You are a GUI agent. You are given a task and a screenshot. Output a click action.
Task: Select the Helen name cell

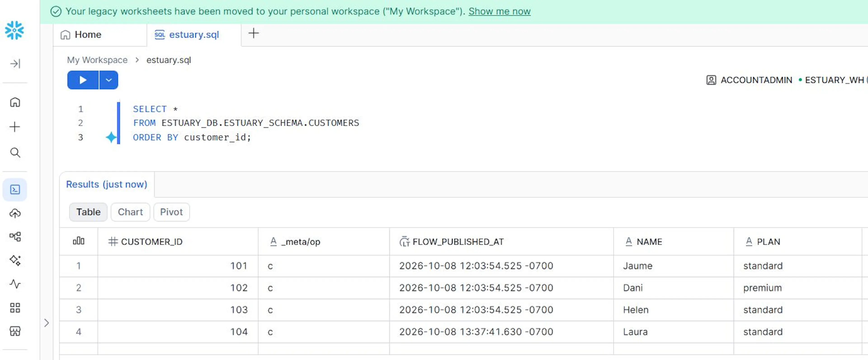point(674,309)
